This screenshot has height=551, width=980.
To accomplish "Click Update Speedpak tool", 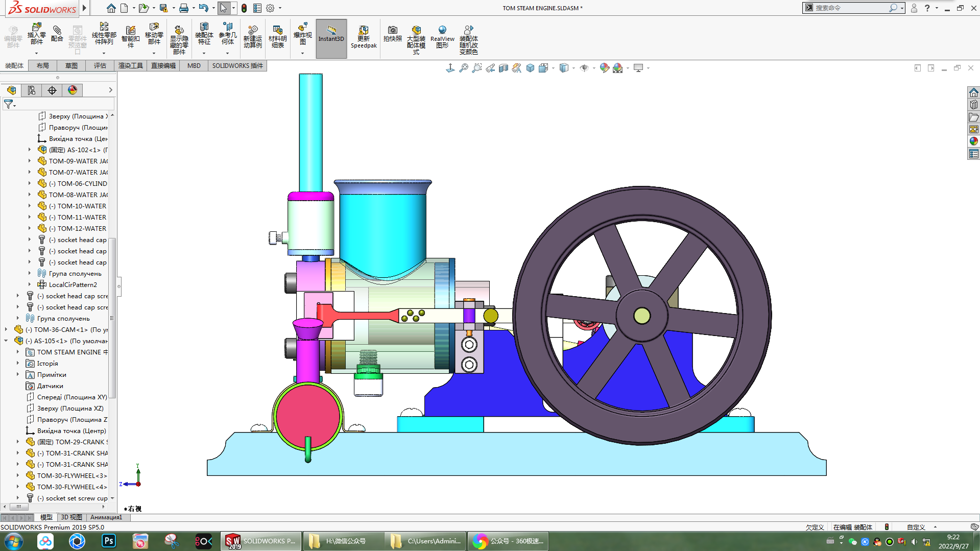I will pyautogui.click(x=364, y=37).
